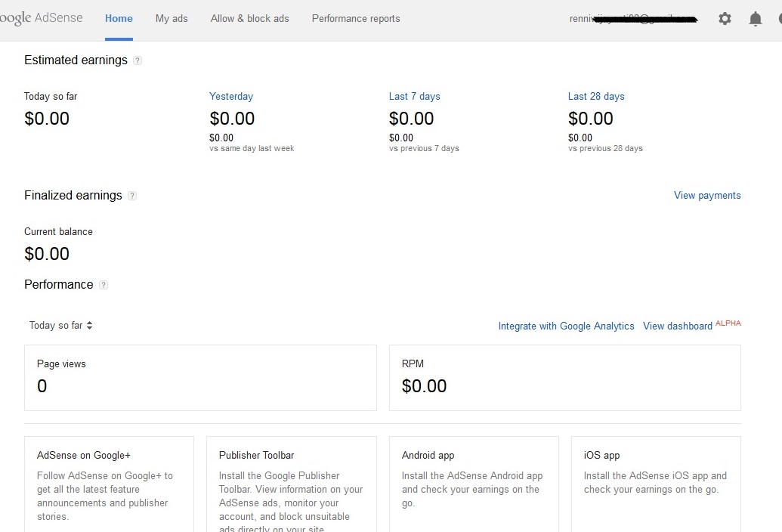
Task: Click the Android app card
Action: tap(474, 484)
